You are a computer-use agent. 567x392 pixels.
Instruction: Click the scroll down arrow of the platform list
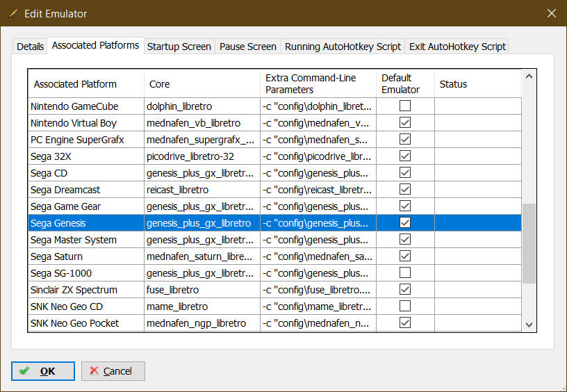[x=529, y=325]
